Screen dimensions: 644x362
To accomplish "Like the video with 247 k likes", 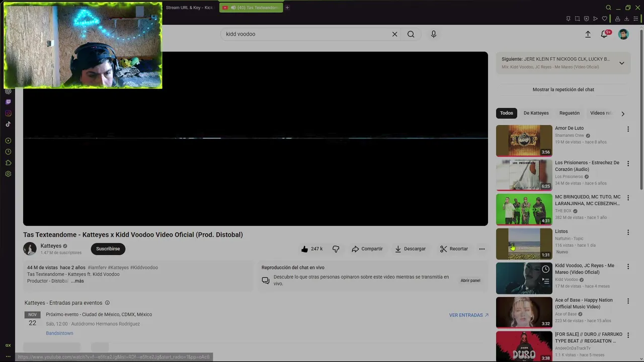I will pyautogui.click(x=312, y=249).
